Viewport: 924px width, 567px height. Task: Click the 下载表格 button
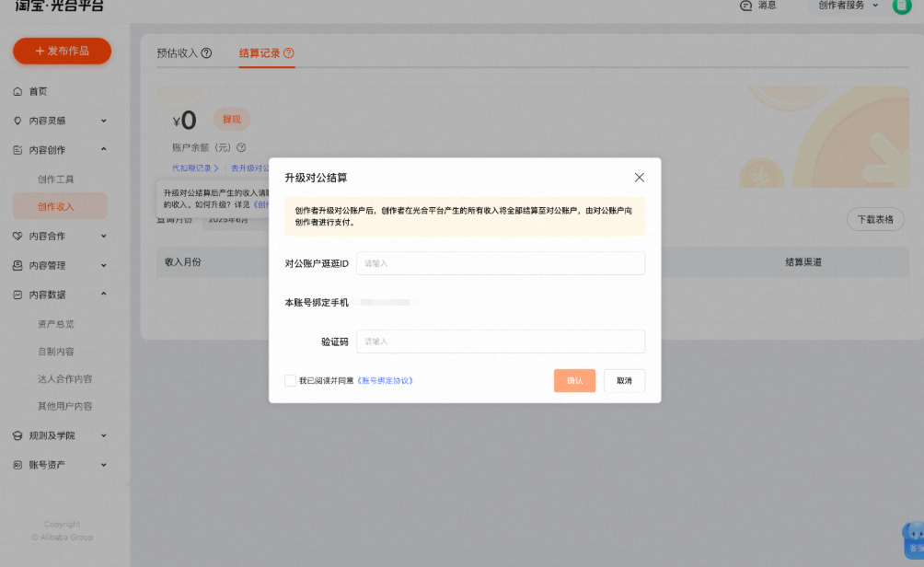[x=875, y=219]
